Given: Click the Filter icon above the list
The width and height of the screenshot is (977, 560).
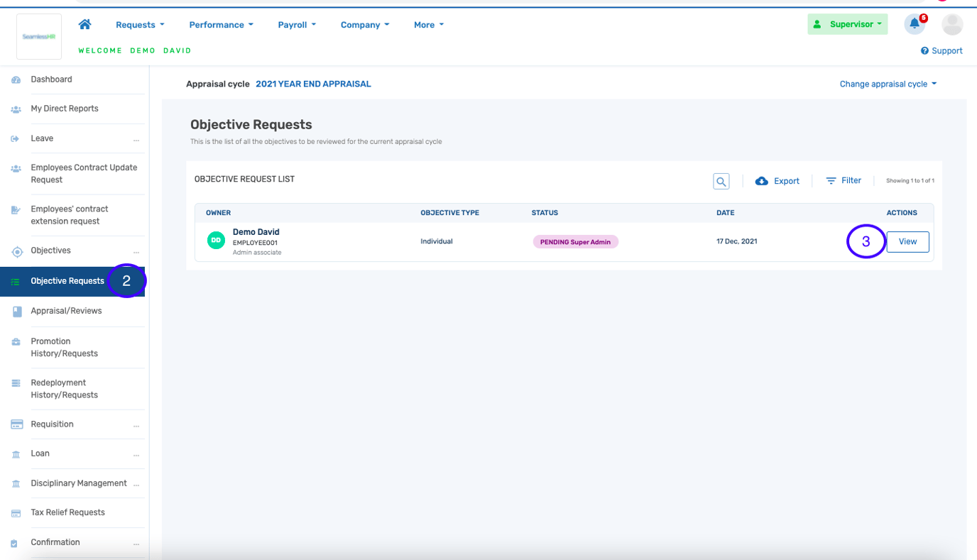Looking at the screenshot, I should tap(830, 180).
